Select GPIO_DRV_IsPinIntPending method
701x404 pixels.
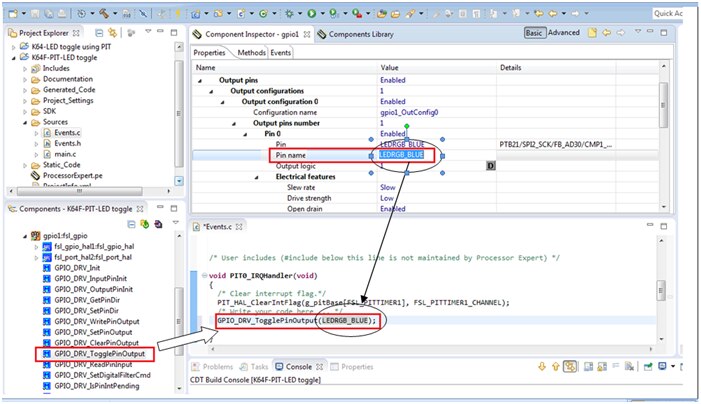(97, 386)
